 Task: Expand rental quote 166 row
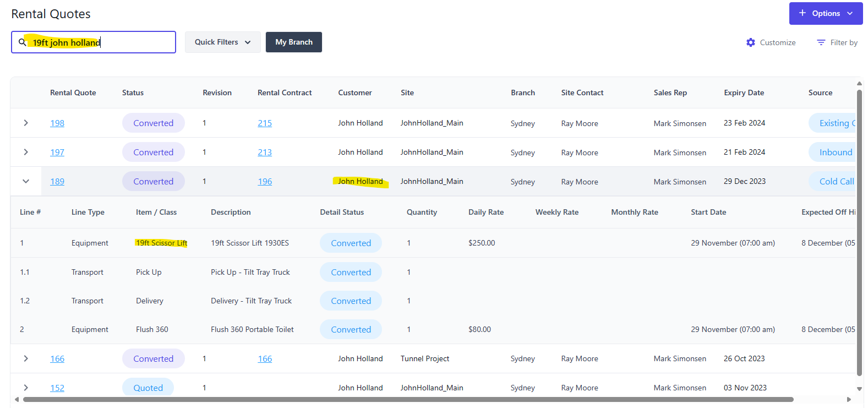26,358
